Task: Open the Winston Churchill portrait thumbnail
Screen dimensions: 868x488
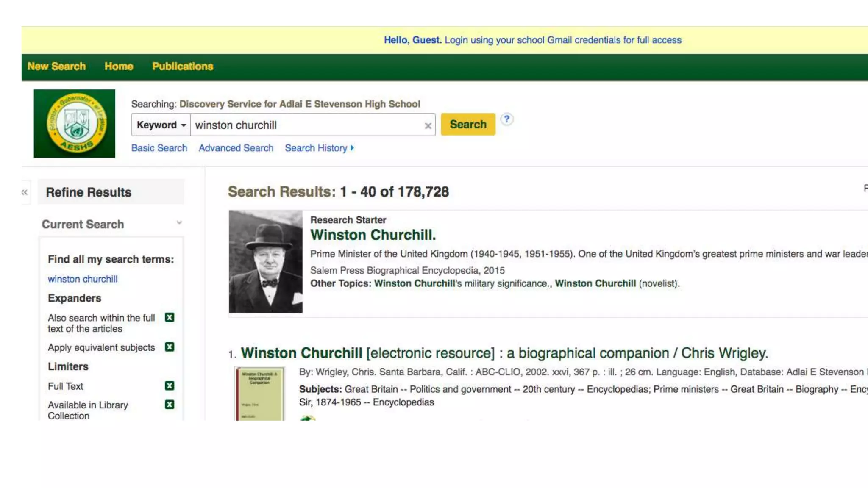Action: tap(266, 261)
